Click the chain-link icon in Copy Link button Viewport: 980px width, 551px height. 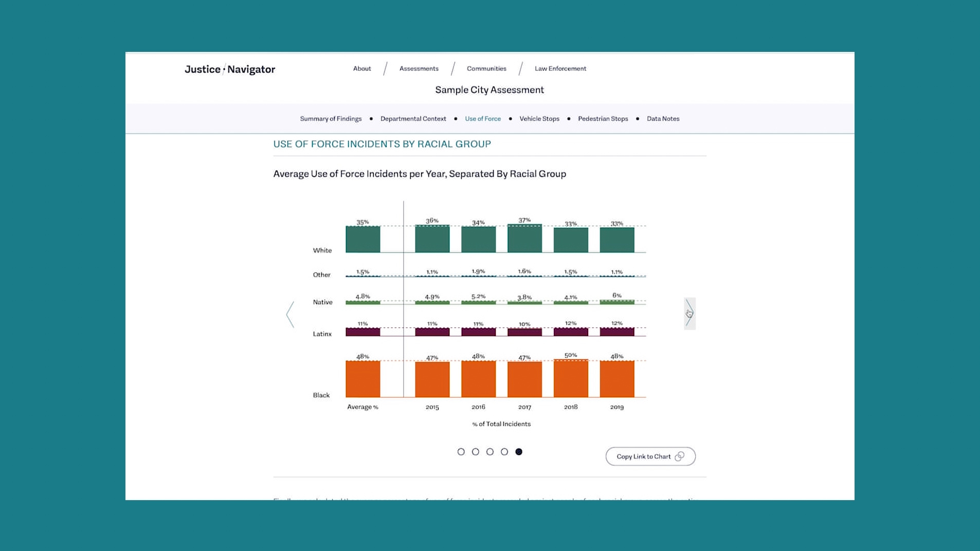(x=679, y=456)
